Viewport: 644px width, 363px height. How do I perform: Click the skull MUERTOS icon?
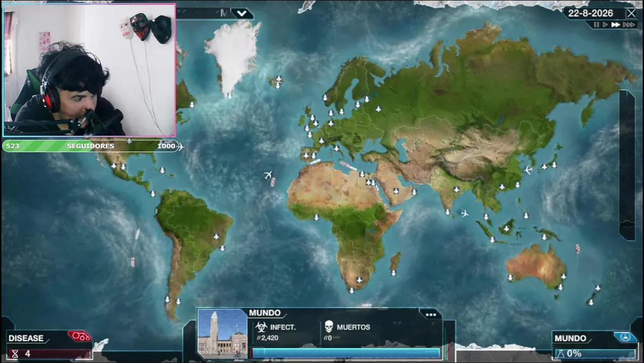pos(329,327)
